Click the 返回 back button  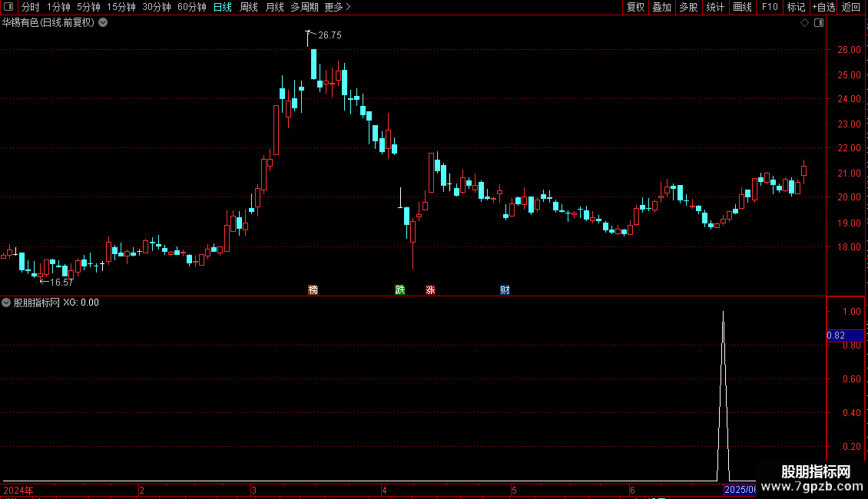point(851,7)
